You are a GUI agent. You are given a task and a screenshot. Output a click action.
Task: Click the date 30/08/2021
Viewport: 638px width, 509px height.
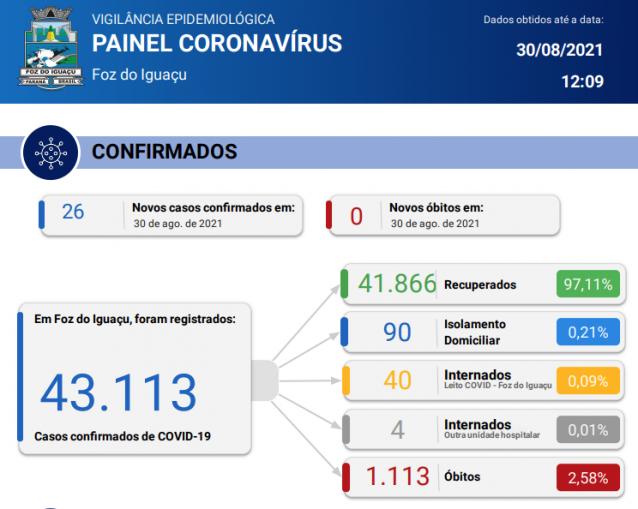559,50
